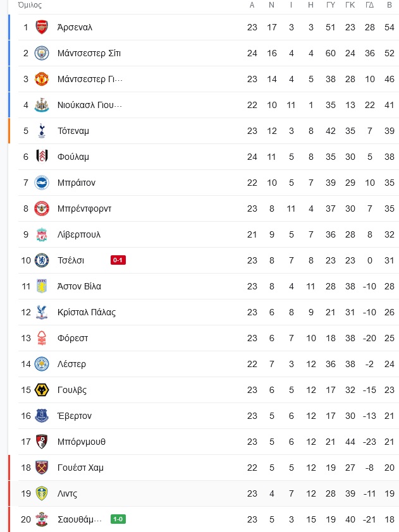Click the Γουέστ Χαμ team name
Screen dimensions: 399x532
point(80,468)
